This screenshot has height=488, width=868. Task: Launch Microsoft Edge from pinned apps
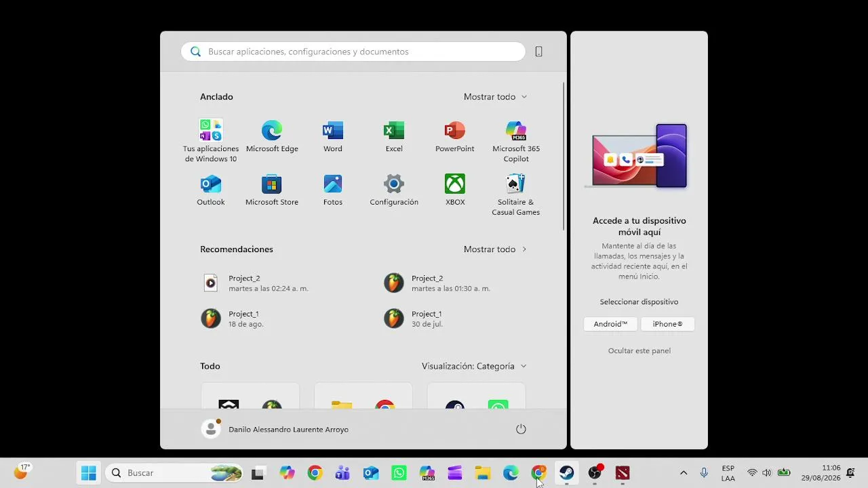[272, 136]
